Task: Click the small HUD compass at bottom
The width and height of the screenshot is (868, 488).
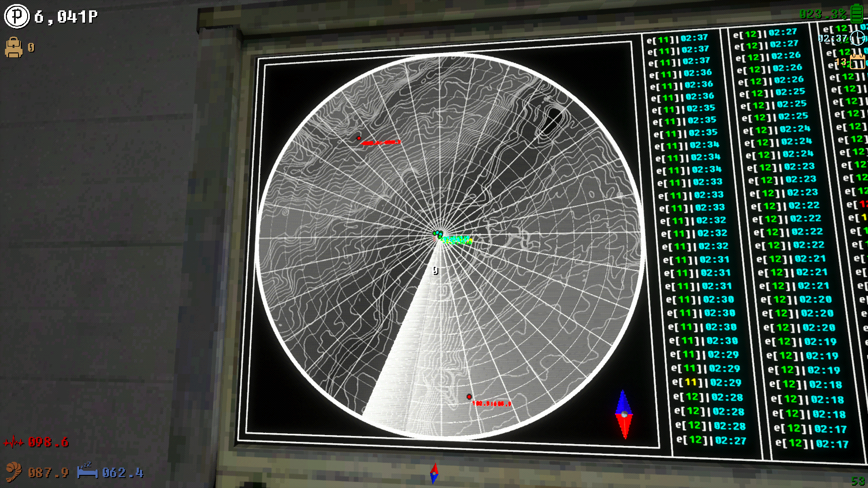Action: point(434,474)
